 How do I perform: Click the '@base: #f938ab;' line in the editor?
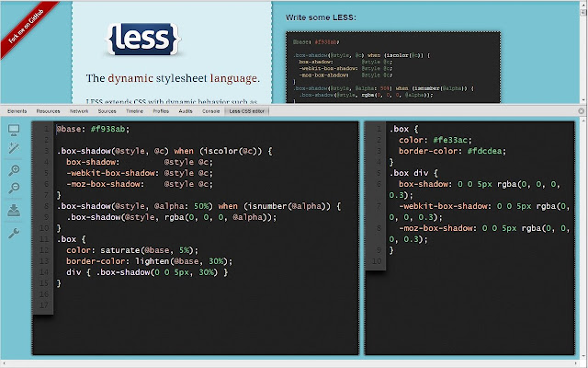93,129
